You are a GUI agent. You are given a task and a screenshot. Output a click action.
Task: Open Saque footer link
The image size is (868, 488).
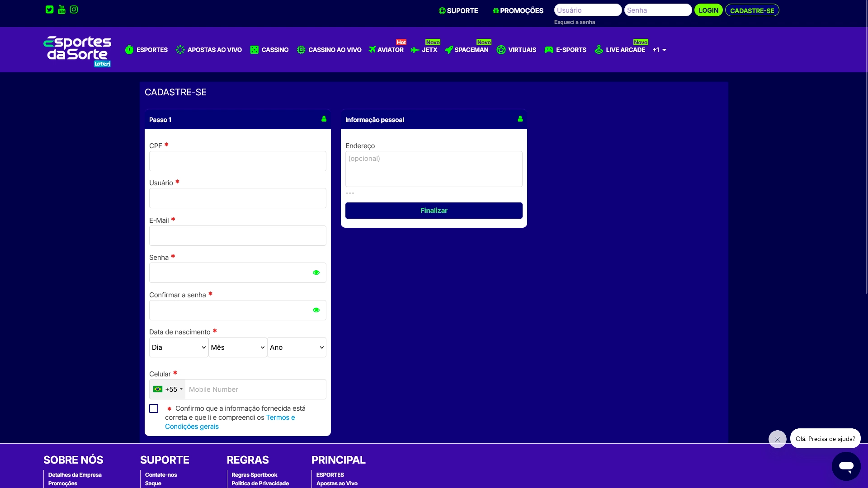[x=153, y=483]
